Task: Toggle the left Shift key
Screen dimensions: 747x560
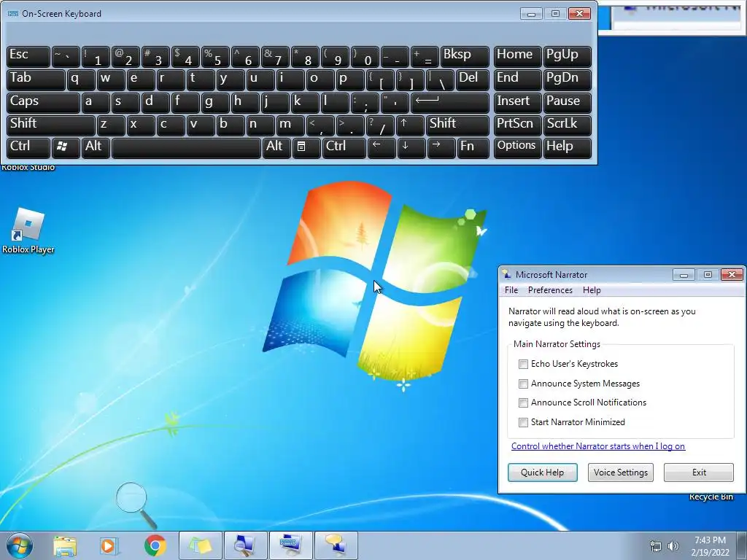Action: click(x=50, y=125)
